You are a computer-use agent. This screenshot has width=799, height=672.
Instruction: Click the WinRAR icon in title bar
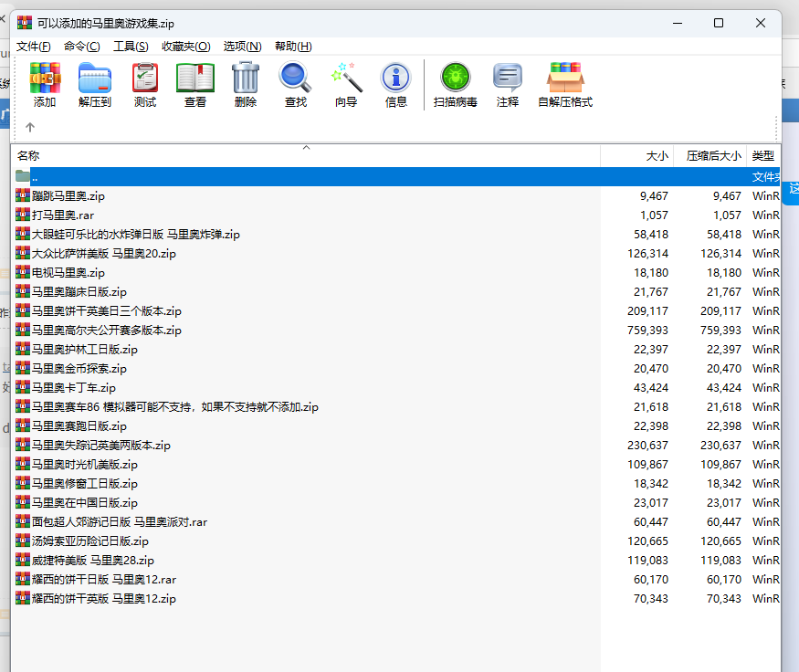tap(24, 23)
